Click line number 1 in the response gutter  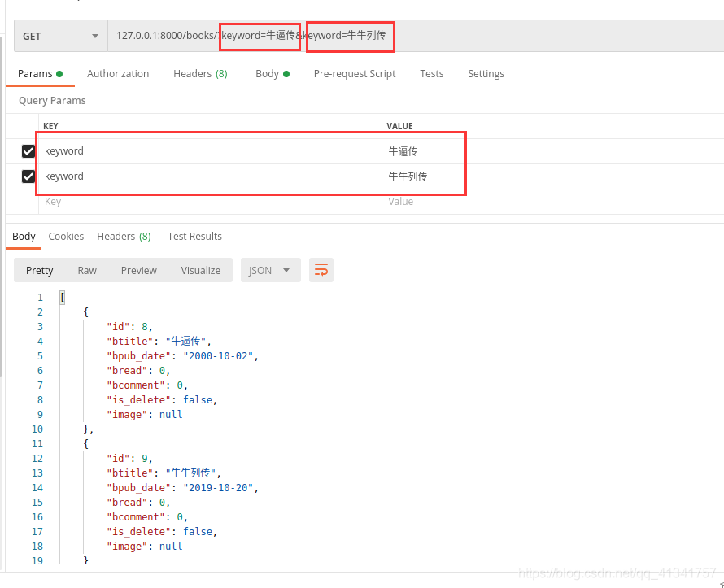click(x=40, y=298)
